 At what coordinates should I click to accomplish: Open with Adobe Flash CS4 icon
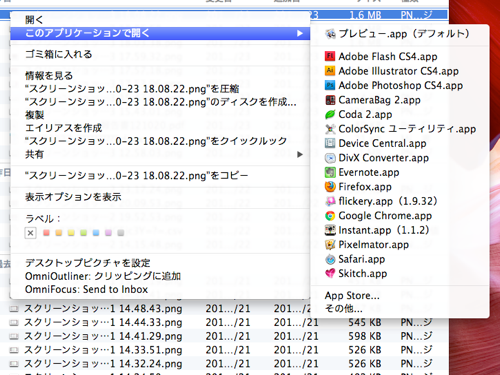pos(330,56)
